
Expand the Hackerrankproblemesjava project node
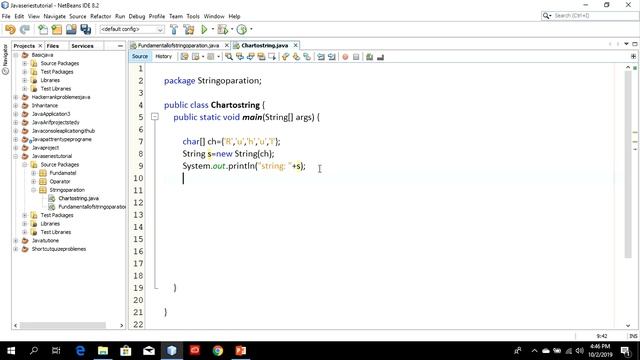[16, 97]
